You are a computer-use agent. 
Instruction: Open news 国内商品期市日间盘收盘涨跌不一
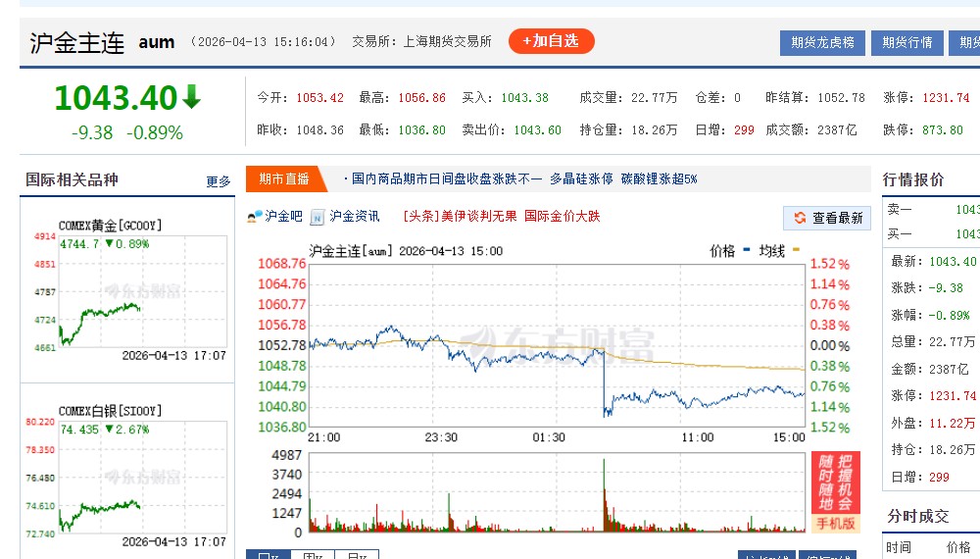(x=447, y=178)
